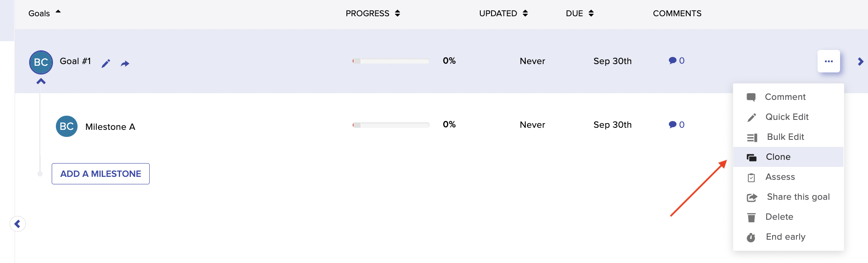Click the ADD A MILESTONE button
The image size is (868, 263).
[x=100, y=174]
